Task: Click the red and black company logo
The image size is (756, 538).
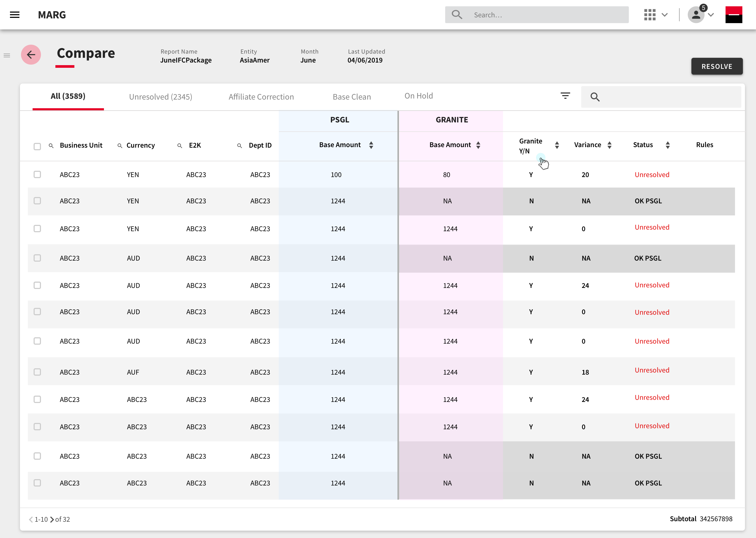Action: 733,14
